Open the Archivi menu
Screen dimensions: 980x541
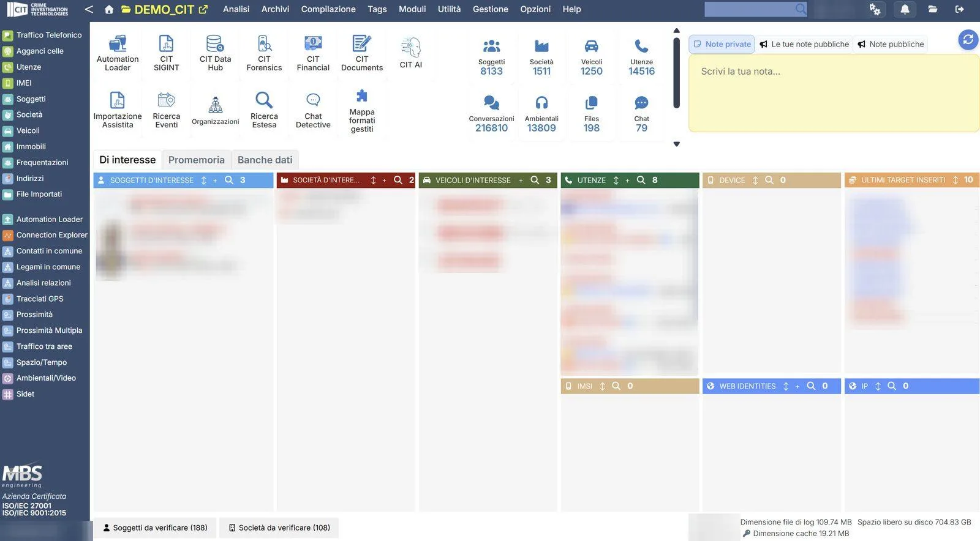click(275, 9)
